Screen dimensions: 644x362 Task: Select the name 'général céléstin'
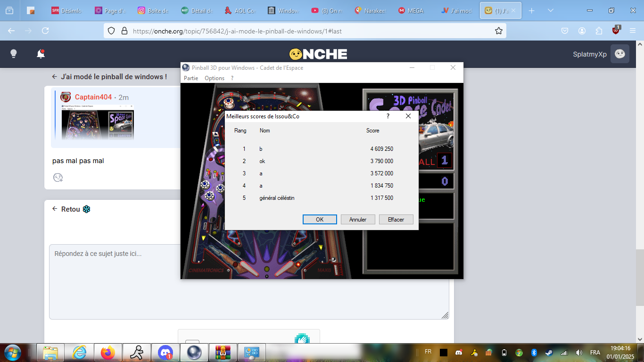(277, 198)
